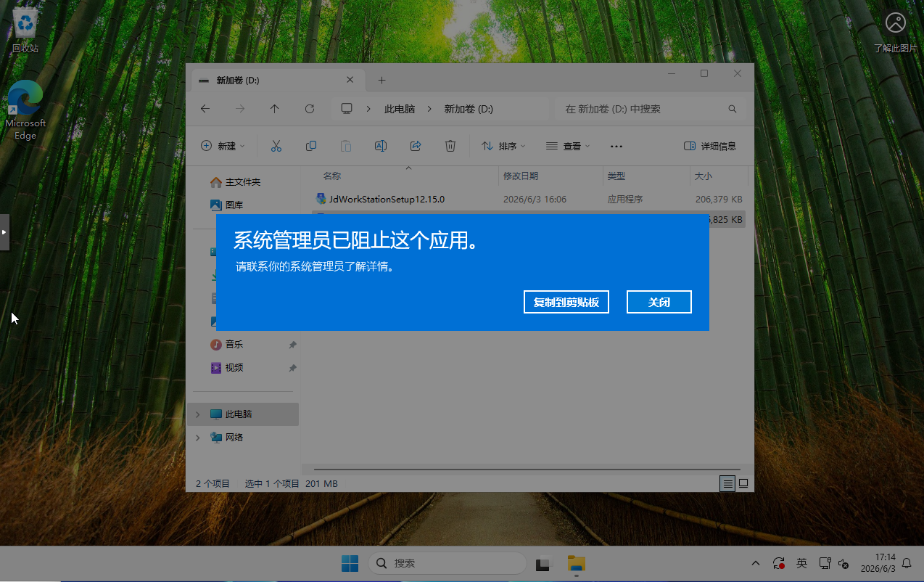Sort by the 类型 column header
The image size is (924, 582).
(616, 176)
